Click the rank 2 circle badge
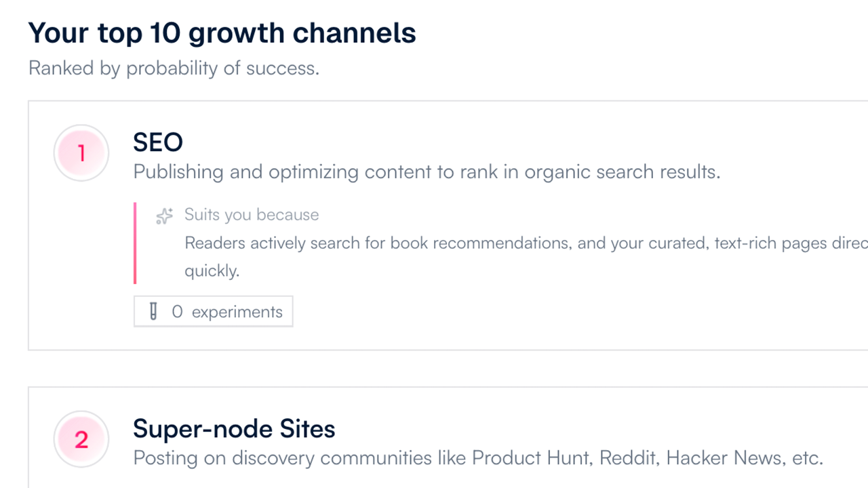The height and width of the screenshot is (488, 868). [81, 439]
